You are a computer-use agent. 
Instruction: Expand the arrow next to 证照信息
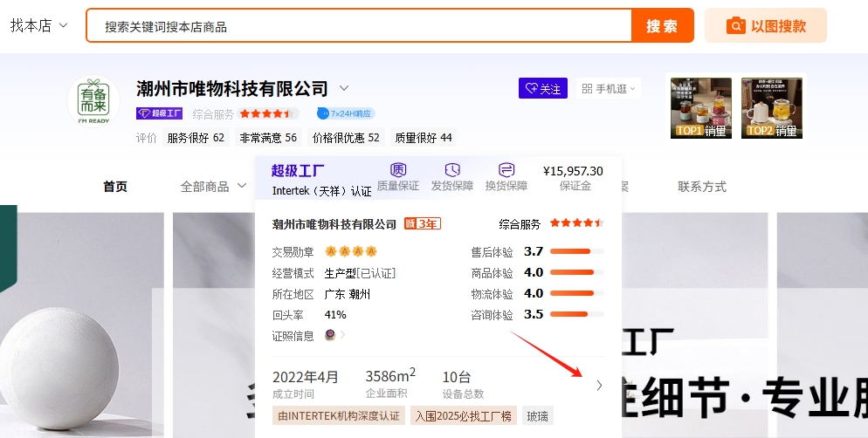click(x=342, y=335)
